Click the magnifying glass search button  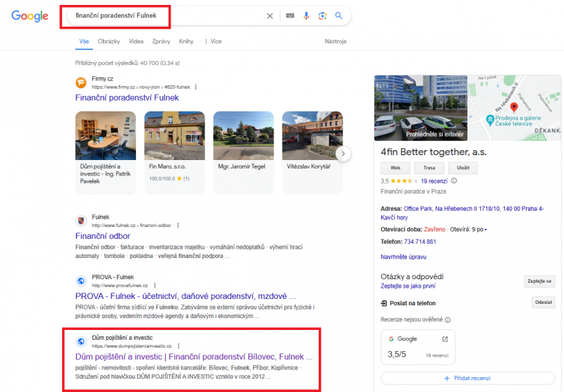[338, 16]
